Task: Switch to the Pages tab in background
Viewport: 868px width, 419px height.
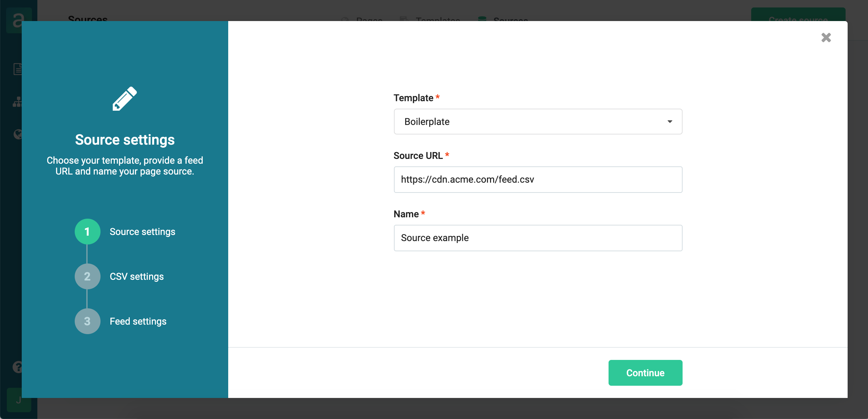Action: coord(362,19)
